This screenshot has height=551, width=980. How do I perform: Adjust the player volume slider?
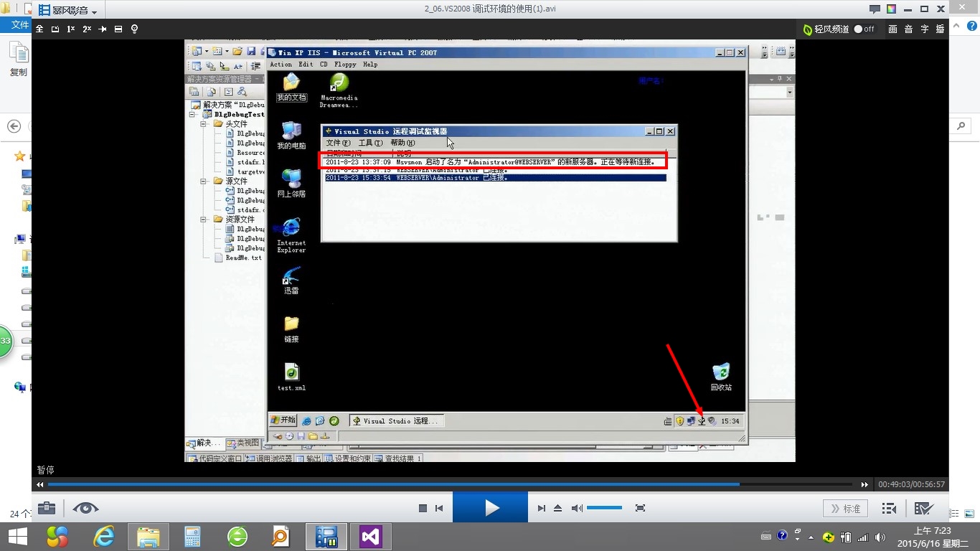(605, 508)
